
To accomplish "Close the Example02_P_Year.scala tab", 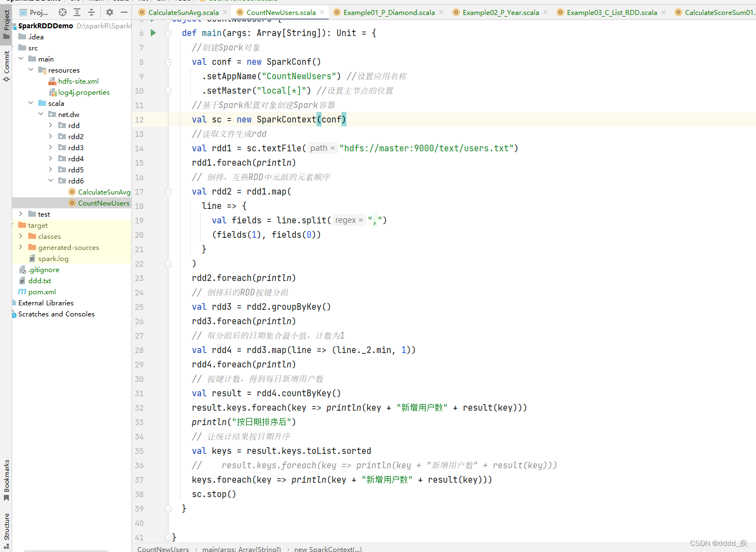I will (x=545, y=12).
